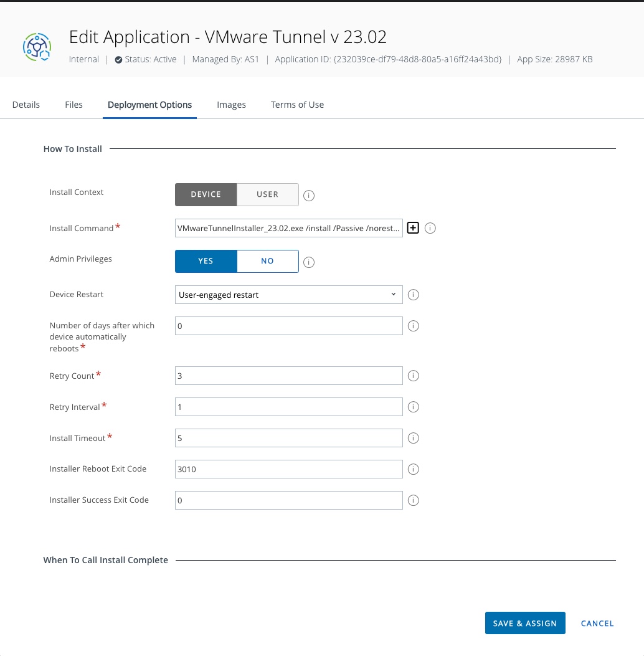Click the 'Install Timeout' field label

coord(77,438)
